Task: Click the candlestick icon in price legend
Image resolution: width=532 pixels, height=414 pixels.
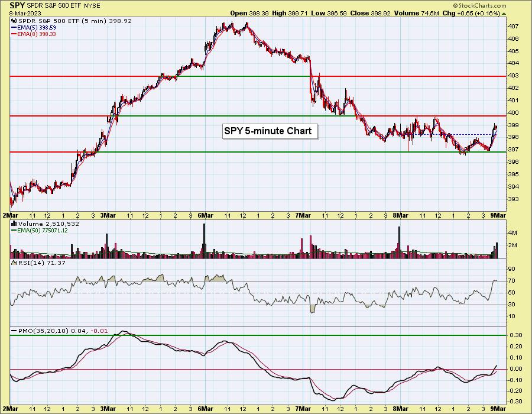Action: 15,21
